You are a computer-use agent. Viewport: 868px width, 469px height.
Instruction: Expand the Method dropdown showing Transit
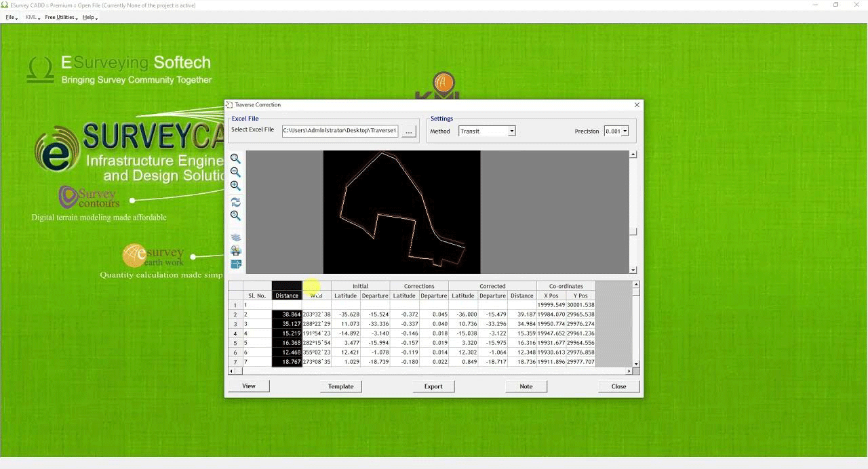pyautogui.click(x=511, y=131)
